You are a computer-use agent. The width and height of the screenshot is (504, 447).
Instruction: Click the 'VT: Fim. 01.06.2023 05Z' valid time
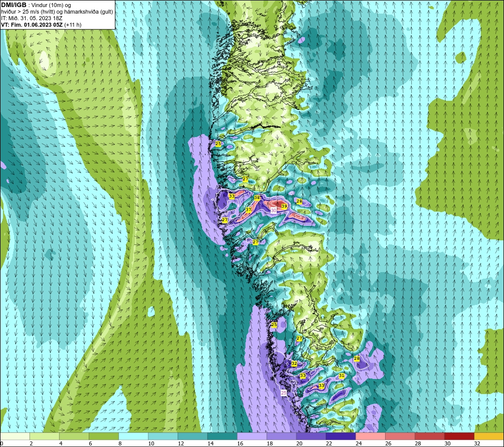click(x=32, y=25)
